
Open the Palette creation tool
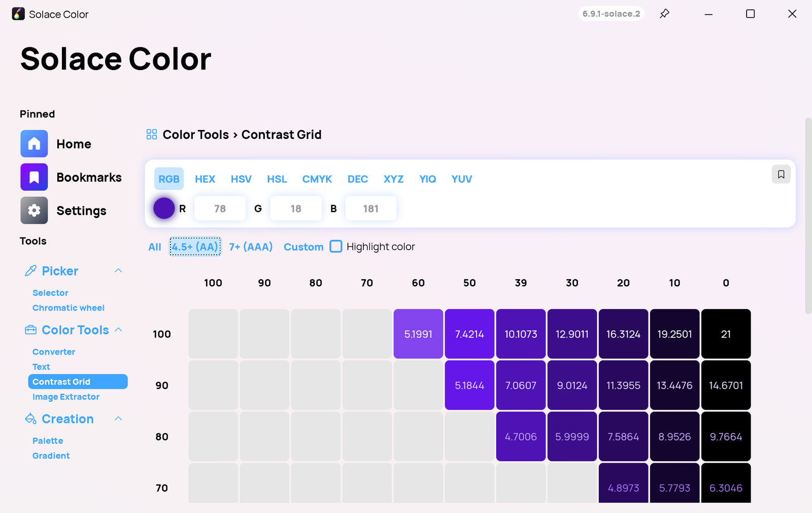[x=48, y=441]
